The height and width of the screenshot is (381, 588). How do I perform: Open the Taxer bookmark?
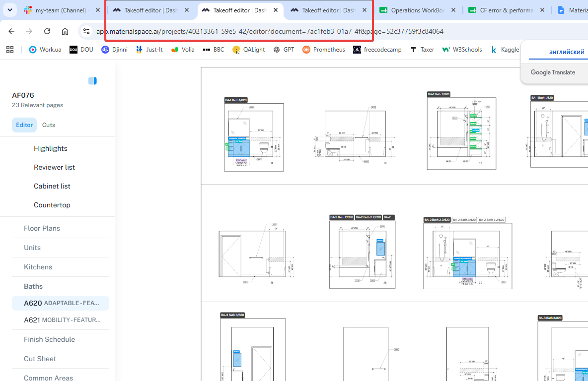(x=422, y=50)
